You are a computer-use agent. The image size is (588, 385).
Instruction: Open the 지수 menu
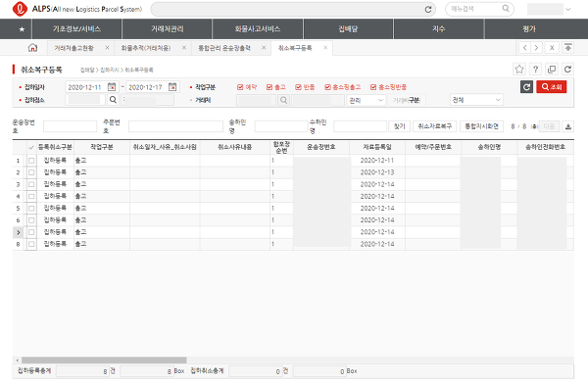(439, 28)
